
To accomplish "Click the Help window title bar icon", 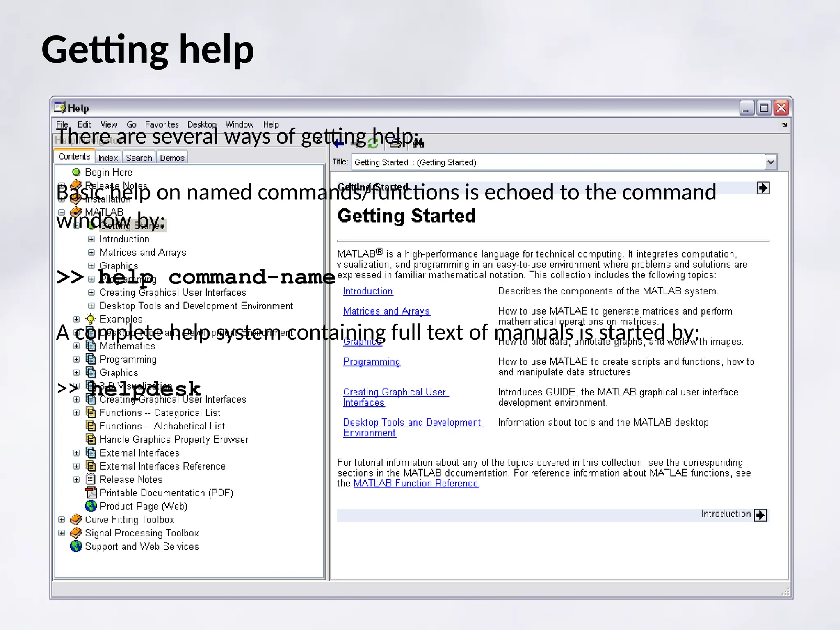I will [x=60, y=107].
